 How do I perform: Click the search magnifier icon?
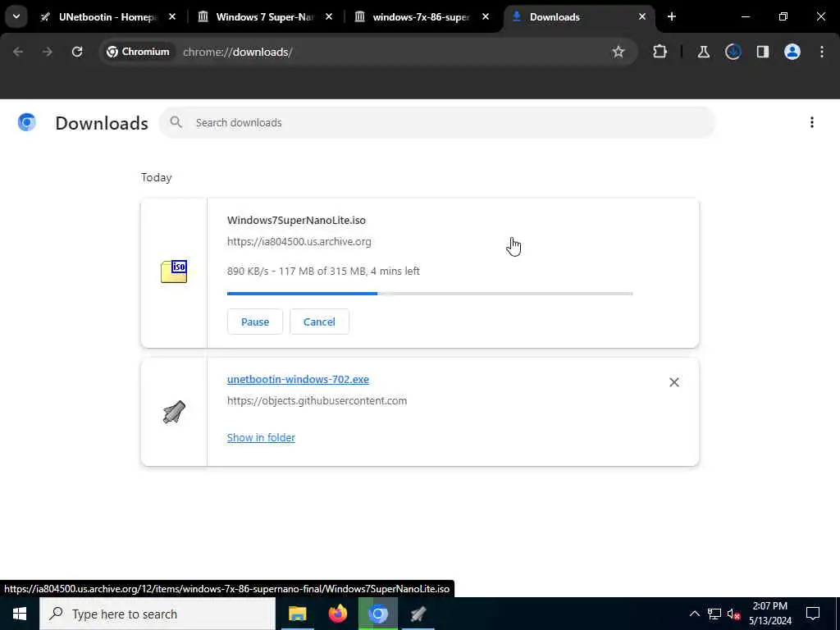click(x=176, y=123)
